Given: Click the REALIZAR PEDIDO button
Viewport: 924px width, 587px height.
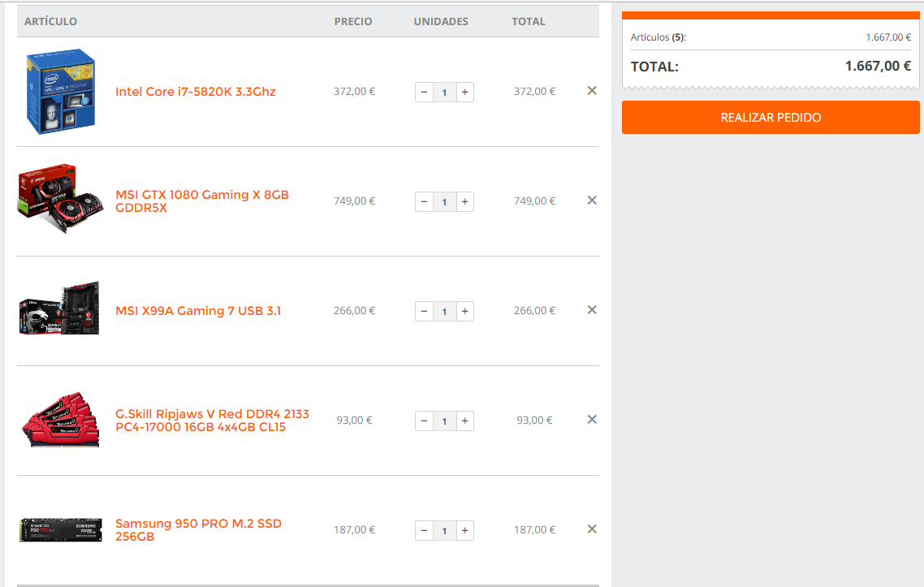Looking at the screenshot, I should (x=771, y=117).
